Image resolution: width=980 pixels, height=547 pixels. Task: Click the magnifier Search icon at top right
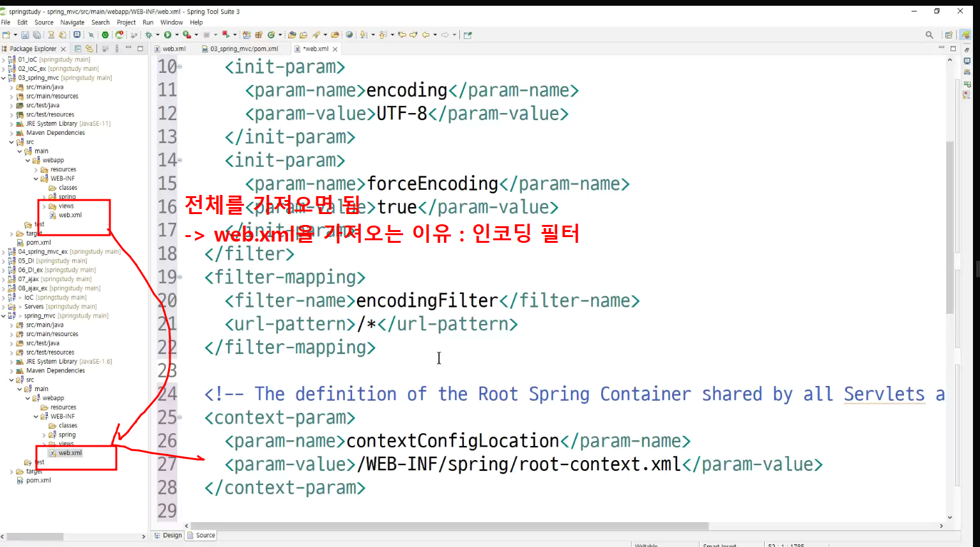click(x=930, y=35)
